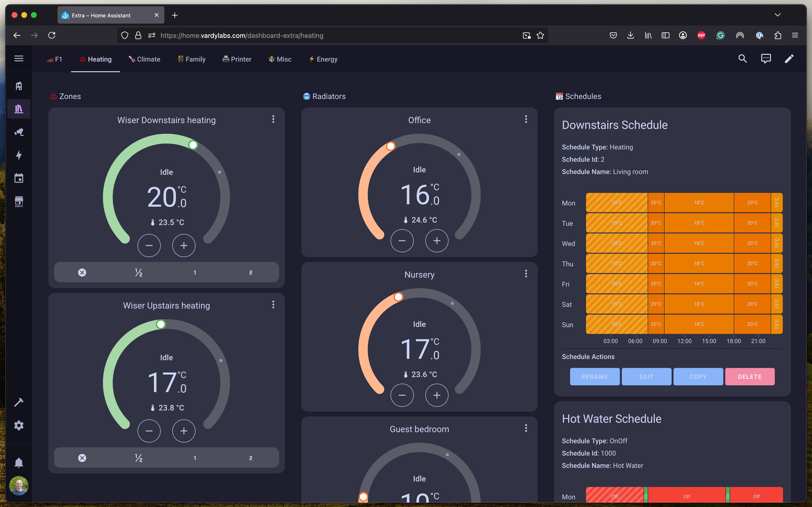The image size is (812, 507).
Task: Expand Nursery card three-dot options menu
Action: click(526, 274)
